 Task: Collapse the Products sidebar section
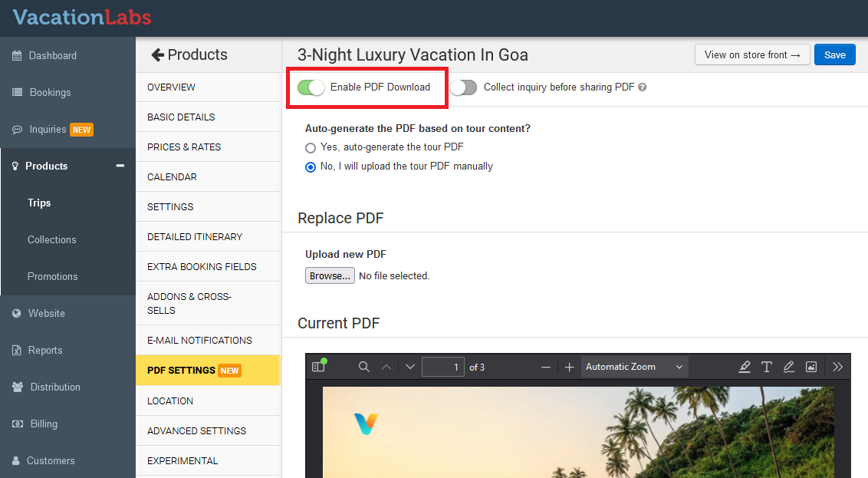pyautogui.click(x=120, y=166)
